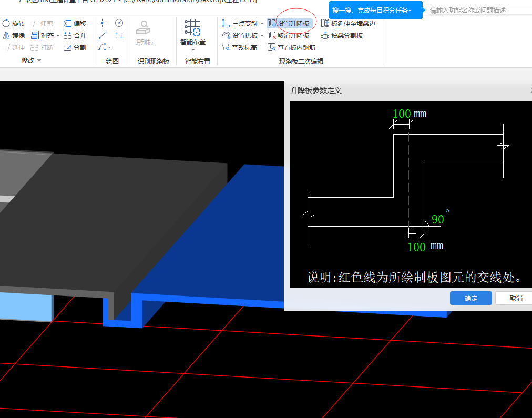Click the 绘图 group label
532x418 pixels.
112,62
